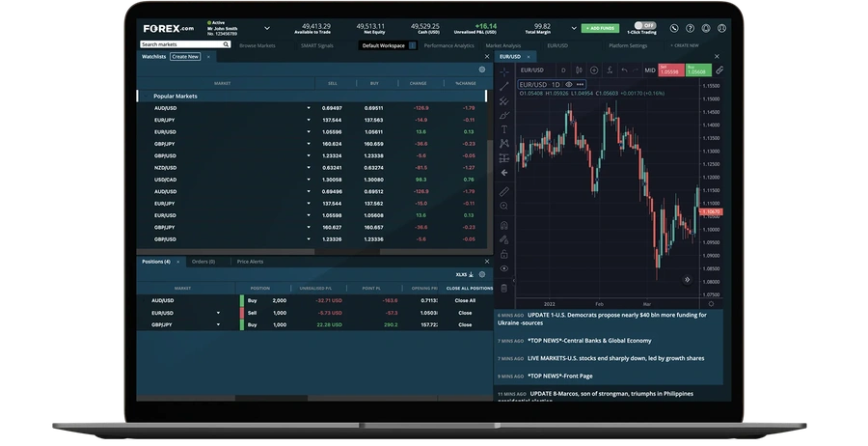Switch to Orders (0) tab

pos(203,262)
